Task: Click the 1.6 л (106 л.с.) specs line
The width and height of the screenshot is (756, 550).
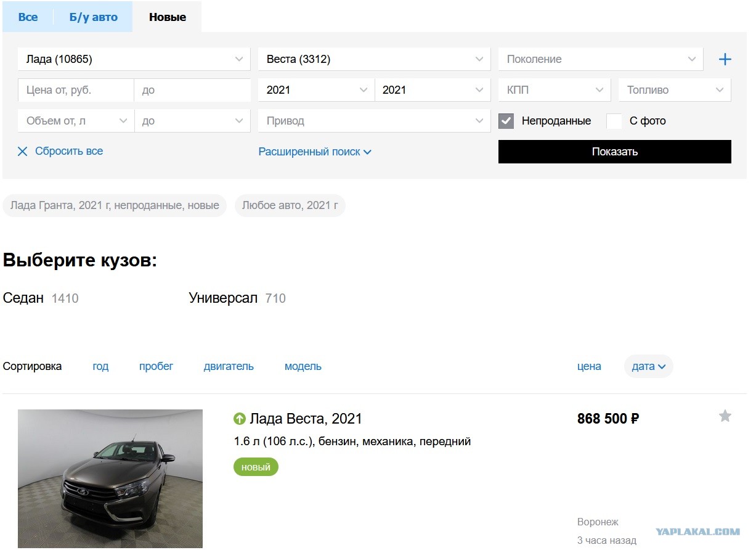Action: point(352,441)
